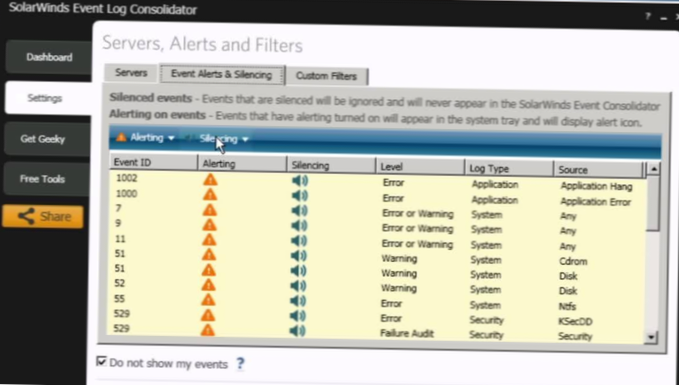
Task: Click the alert icon for event 55
Action: pyautogui.click(x=209, y=300)
